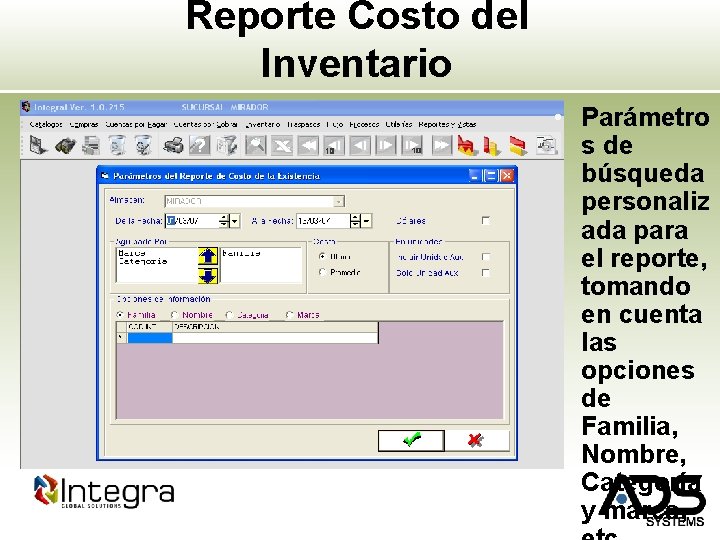
Task: Click the Excel X export icon
Action: pos(282,146)
